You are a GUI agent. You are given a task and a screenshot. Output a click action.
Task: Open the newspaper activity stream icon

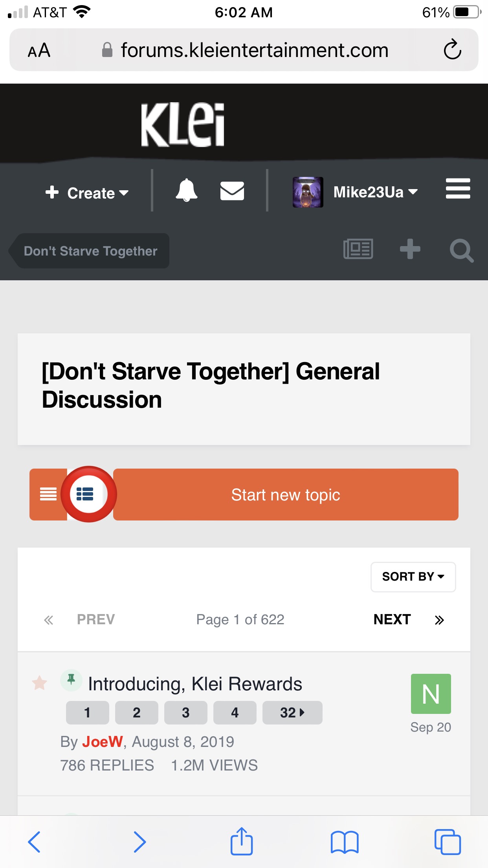[x=358, y=249]
